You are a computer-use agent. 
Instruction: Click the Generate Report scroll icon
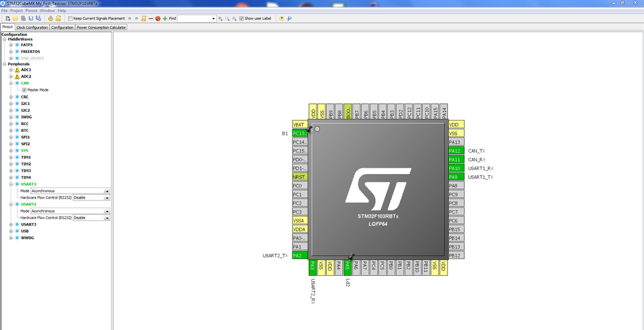58,19
